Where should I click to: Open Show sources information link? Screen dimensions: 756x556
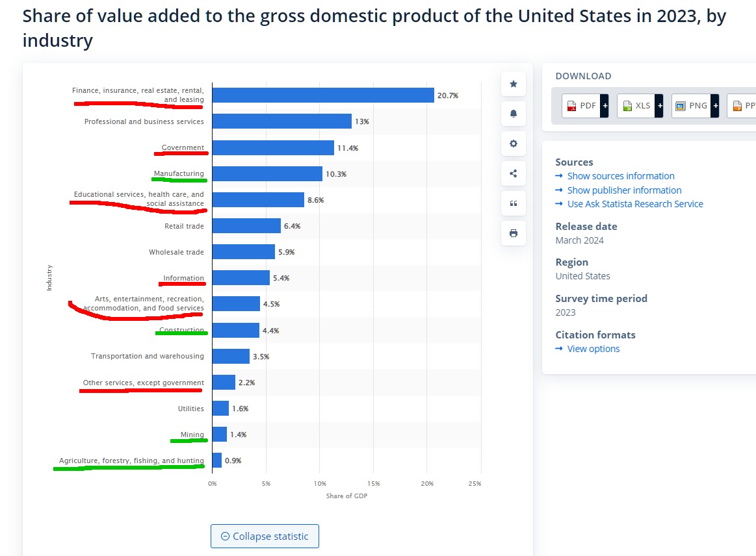coord(621,176)
